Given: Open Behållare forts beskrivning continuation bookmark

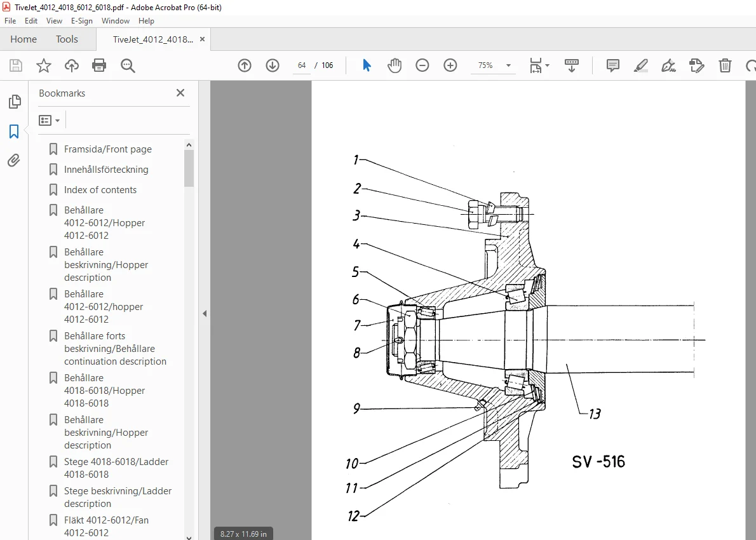Looking at the screenshot, I should pyautogui.click(x=115, y=349).
